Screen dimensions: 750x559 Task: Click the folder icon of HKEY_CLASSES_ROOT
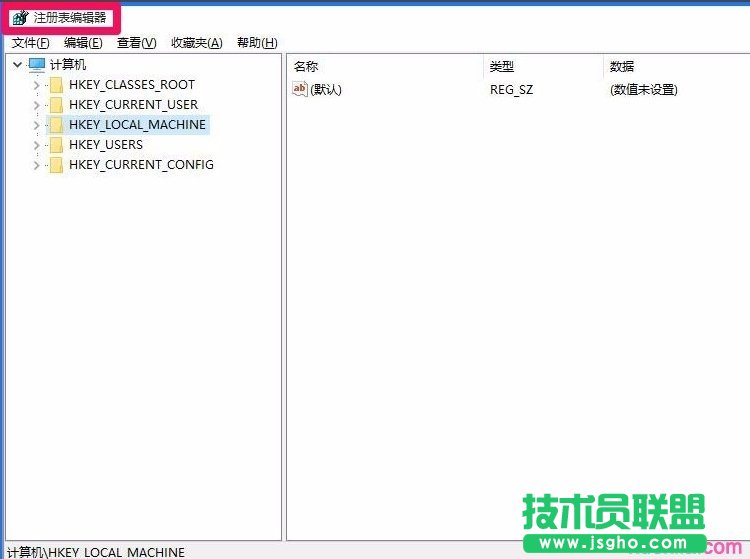(x=57, y=85)
